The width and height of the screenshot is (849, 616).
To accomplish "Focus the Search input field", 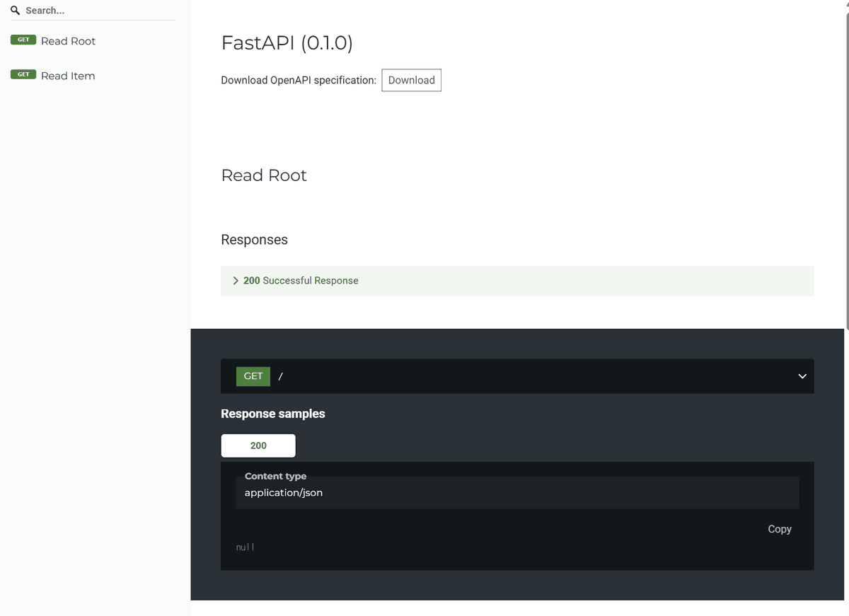I will 99,11.
